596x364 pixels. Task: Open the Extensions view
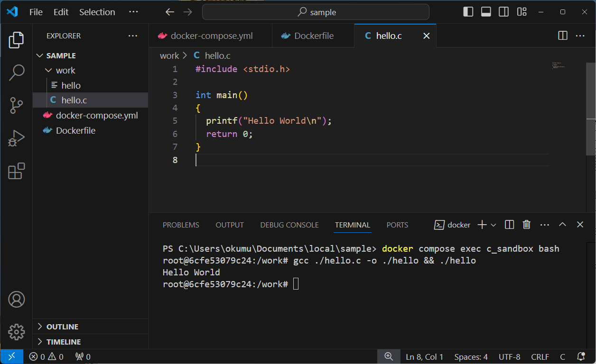point(17,171)
